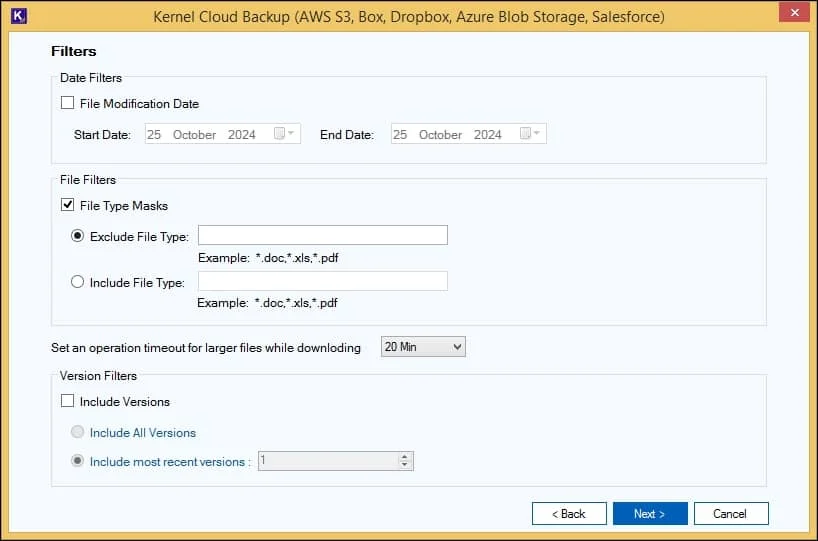Image resolution: width=818 pixels, height=541 pixels.
Task: Click the Start Date month October
Action: click(194, 135)
